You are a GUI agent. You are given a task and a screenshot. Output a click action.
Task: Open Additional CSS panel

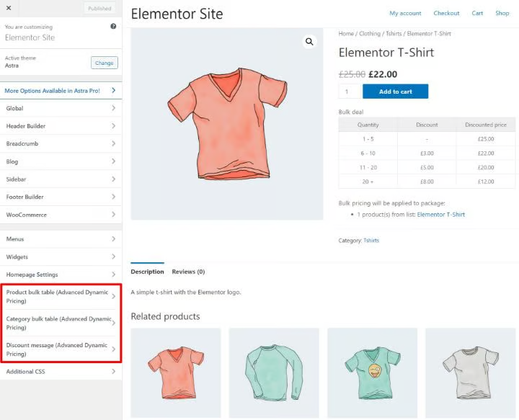(x=61, y=372)
